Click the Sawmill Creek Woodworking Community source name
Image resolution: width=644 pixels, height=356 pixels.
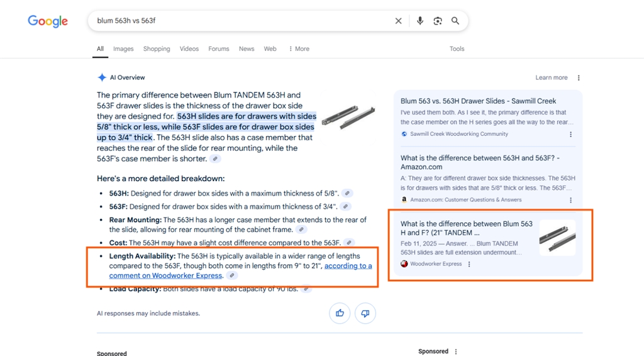pyautogui.click(x=458, y=134)
